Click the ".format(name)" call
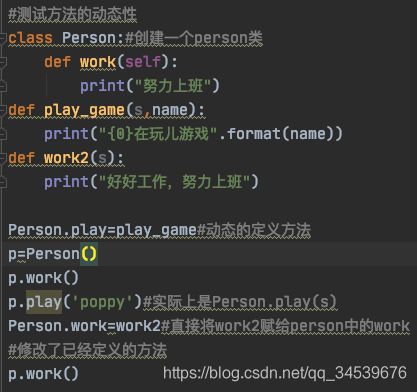417x392 pixels. pos(281,134)
